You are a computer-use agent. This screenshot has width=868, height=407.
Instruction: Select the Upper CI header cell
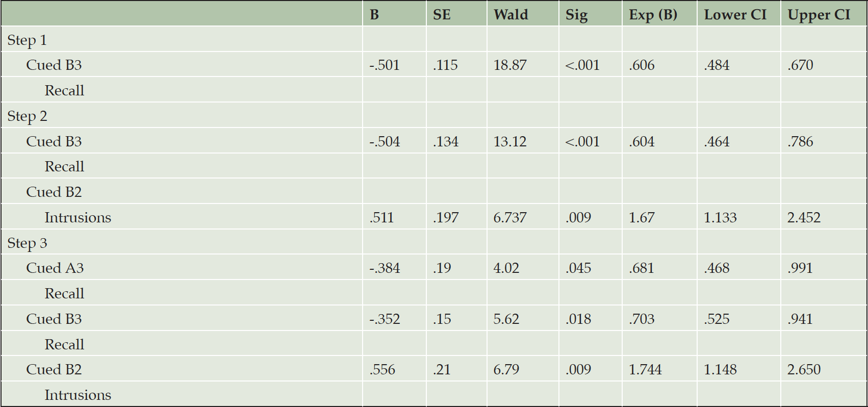[819, 15]
